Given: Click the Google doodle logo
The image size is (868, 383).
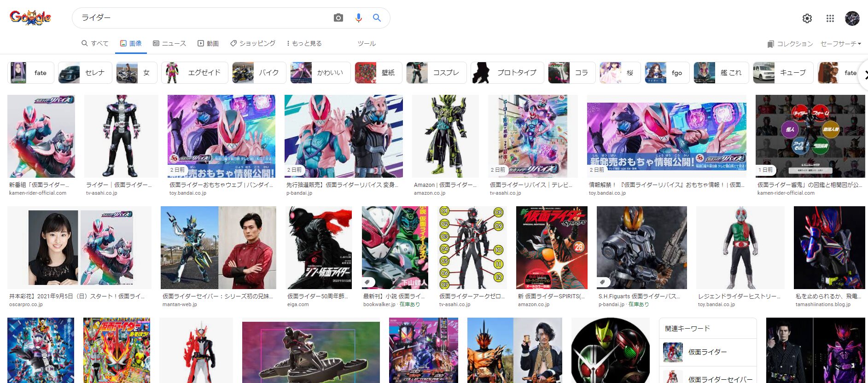Looking at the screenshot, I should 30,18.
